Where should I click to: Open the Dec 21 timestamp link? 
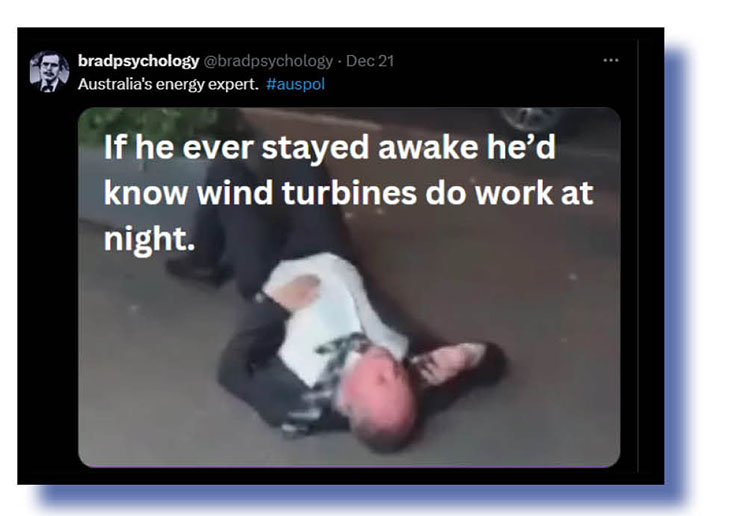[x=370, y=61]
